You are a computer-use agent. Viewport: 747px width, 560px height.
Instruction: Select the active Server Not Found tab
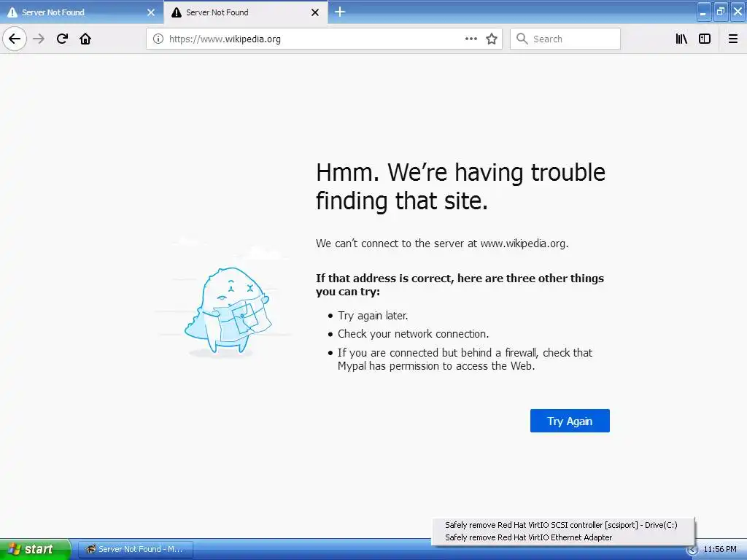246,12
